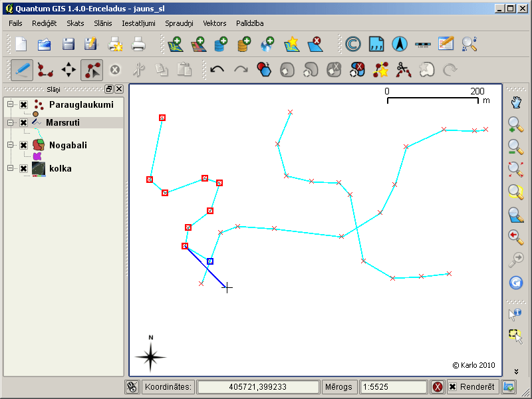532x399 pixels.
Task: Click the magenta Nogabali symbol swatch
Action: pos(37,156)
